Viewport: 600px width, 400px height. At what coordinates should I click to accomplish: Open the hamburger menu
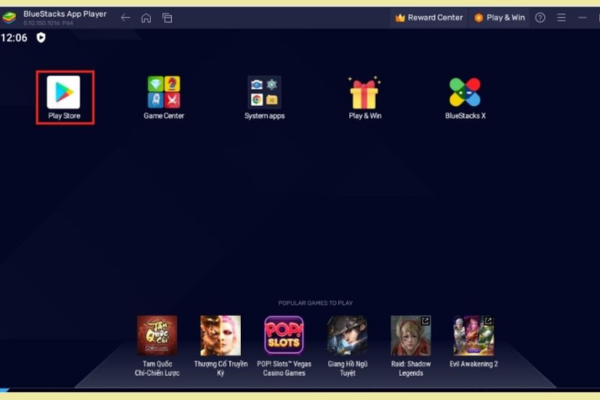coord(561,18)
